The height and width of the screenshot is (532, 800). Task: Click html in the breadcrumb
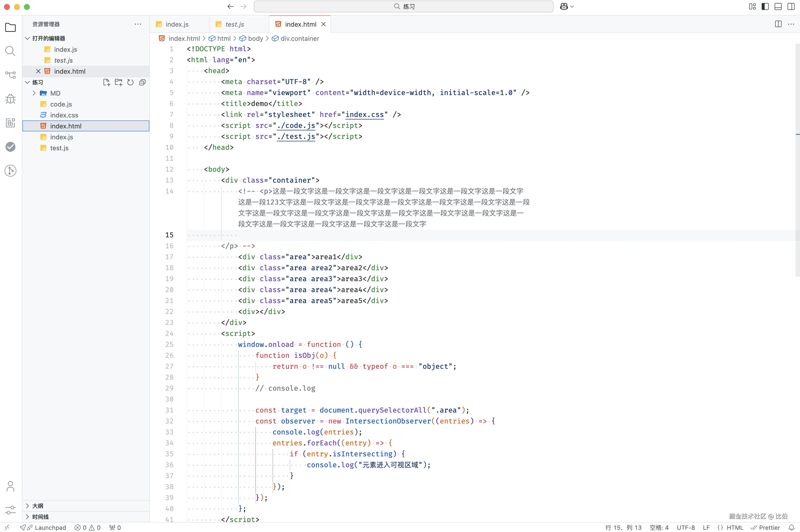[x=224, y=38]
